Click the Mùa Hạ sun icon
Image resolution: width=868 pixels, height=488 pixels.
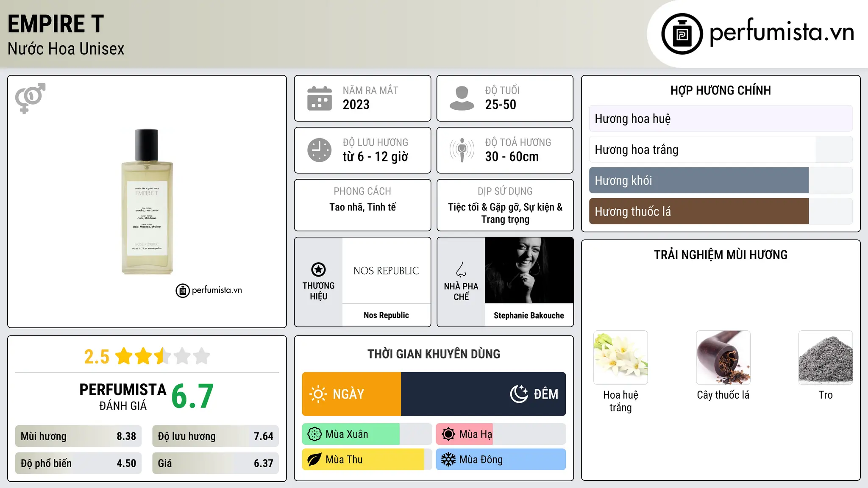[x=448, y=434]
